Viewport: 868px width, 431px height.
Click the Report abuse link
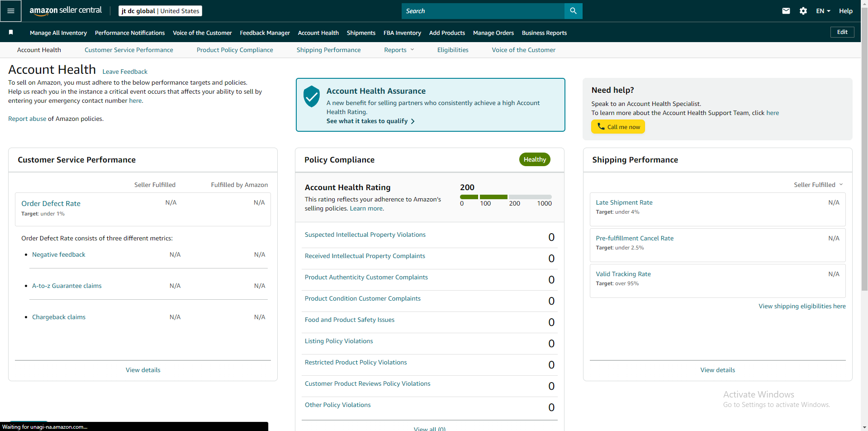tap(27, 119)
